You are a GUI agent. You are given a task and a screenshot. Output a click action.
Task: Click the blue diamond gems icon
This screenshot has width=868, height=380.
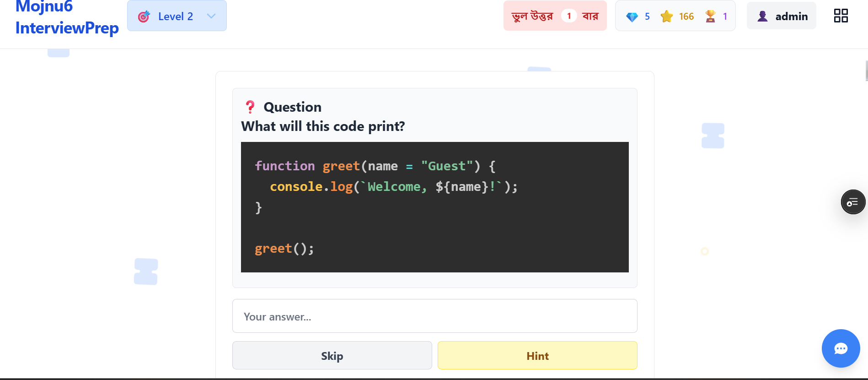click(x=632, y=17)
